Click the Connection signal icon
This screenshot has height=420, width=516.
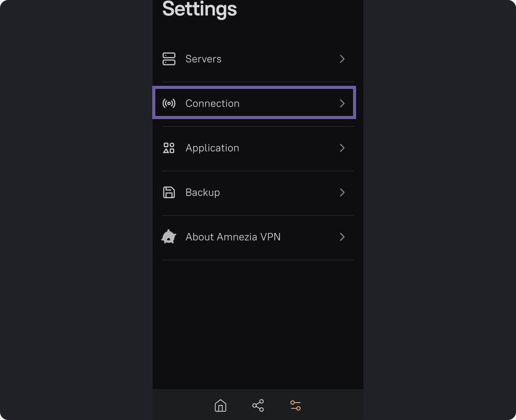(169, 103)
